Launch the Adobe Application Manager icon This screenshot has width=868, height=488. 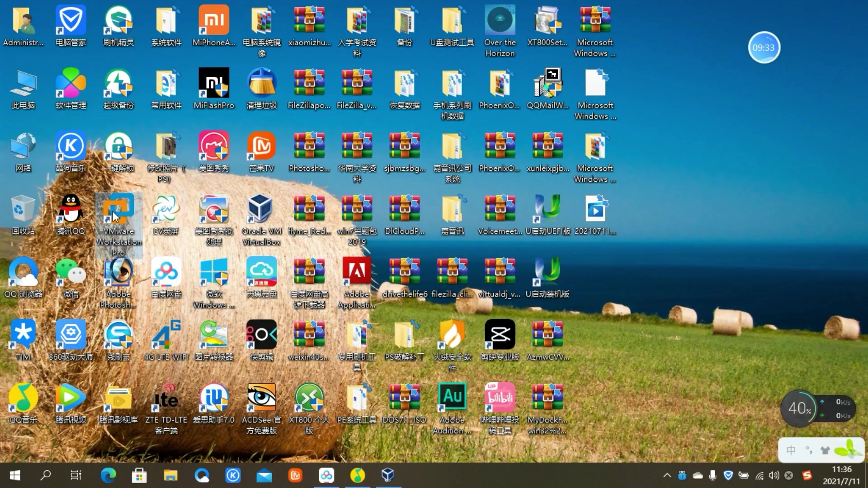(357, 283)
